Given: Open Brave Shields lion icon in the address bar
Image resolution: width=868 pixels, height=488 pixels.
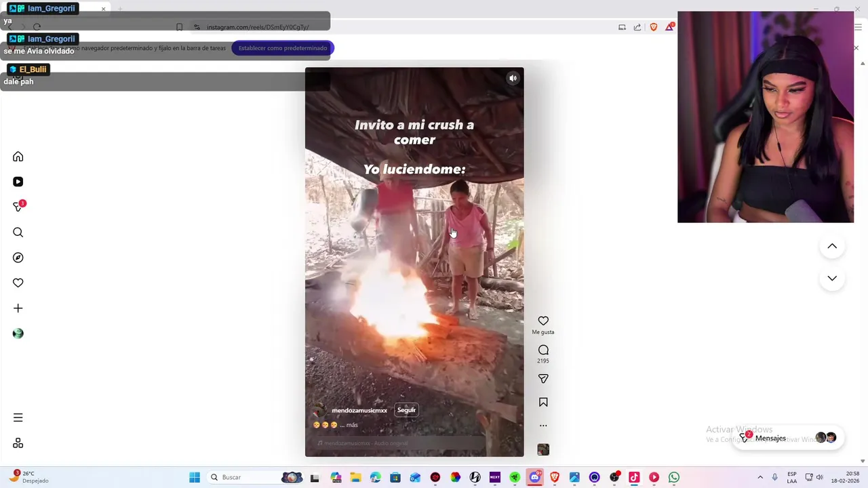Looking at the screenshot, I should [x=654, y=27].
